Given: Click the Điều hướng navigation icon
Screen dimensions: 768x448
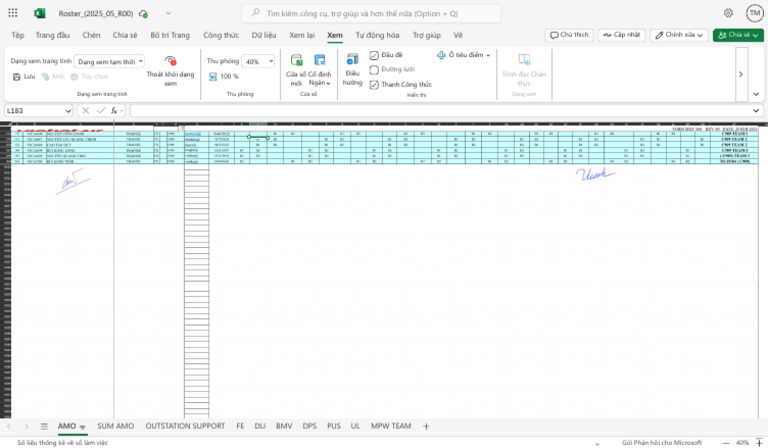Looking at the screenshot, I should pyautogui.click(x=352, y=60).
